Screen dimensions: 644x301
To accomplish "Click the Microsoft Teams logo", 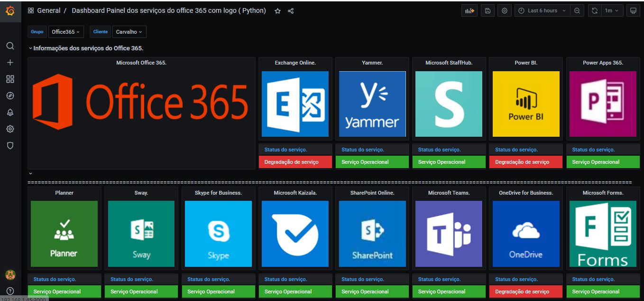I will (449, 234).
